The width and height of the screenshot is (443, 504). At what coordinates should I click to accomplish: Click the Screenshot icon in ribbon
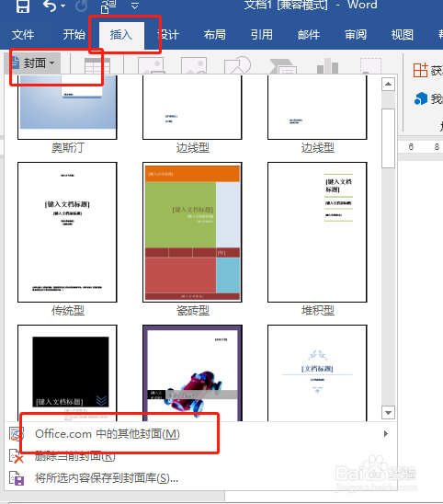coord(370,65)
